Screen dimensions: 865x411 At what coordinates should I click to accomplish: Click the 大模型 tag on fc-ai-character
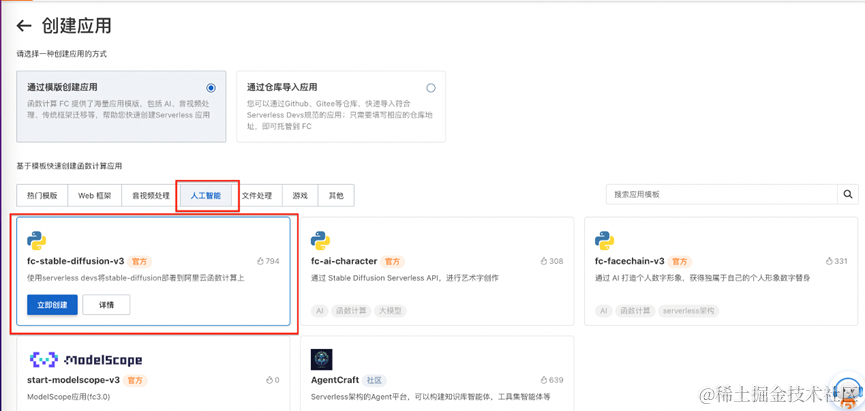390,311
